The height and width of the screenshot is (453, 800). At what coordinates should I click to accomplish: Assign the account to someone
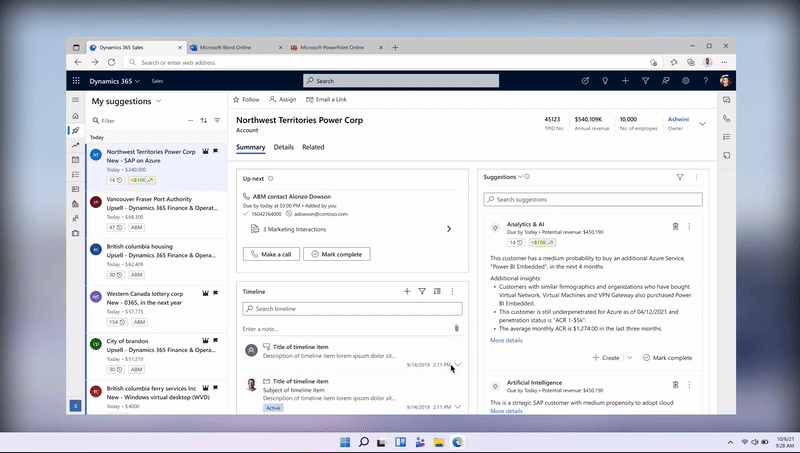click(283, 99)
